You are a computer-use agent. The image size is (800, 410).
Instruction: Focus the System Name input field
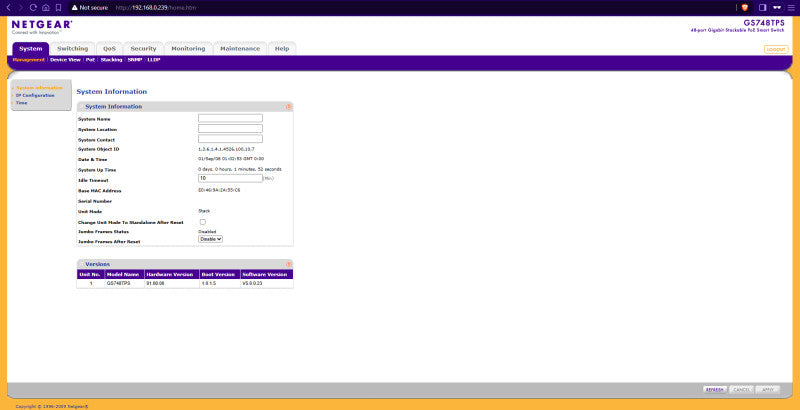click(x=230, y=118)
